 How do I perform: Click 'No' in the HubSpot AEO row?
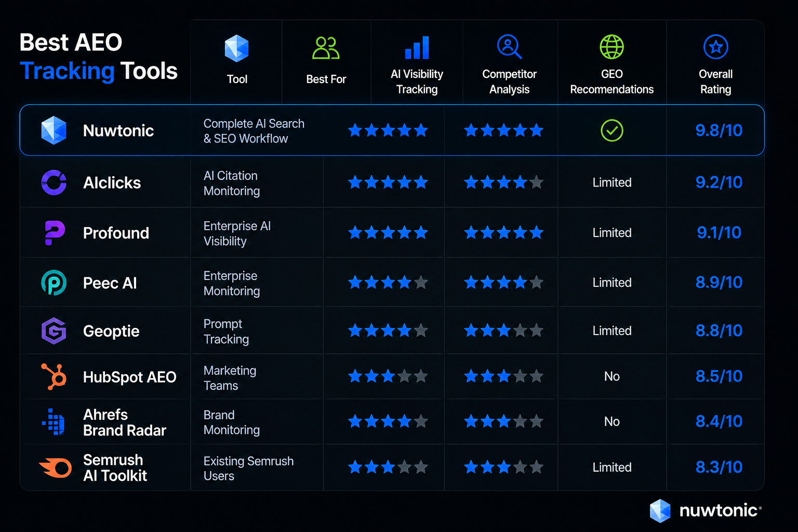pyautogui.click(x=612, y=377)
